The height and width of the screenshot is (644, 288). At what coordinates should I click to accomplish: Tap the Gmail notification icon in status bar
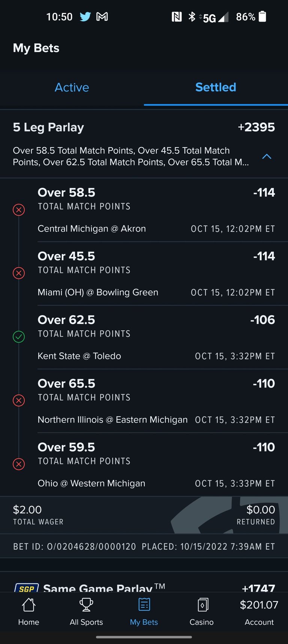(x=102, y=17)
